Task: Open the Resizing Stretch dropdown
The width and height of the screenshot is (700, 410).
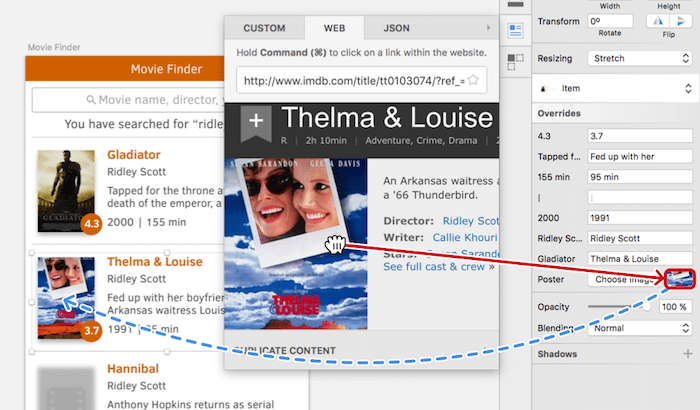Action: coord(640,58)
